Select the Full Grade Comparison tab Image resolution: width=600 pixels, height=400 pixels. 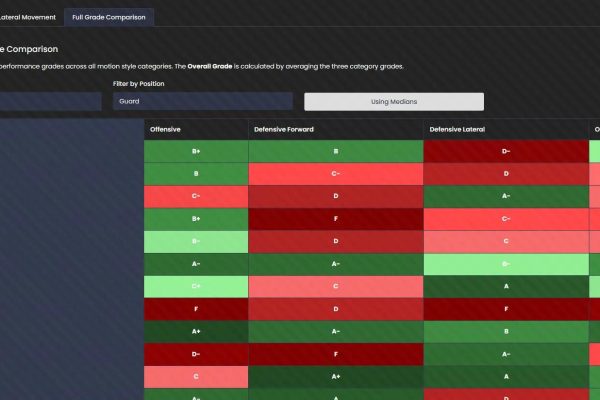click(107, 17)
